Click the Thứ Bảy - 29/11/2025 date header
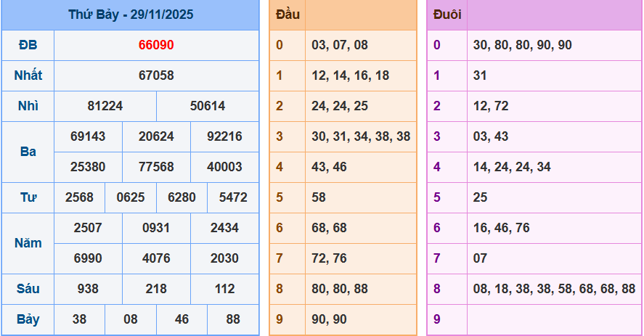The image size is (644, 336). (131, 15)
